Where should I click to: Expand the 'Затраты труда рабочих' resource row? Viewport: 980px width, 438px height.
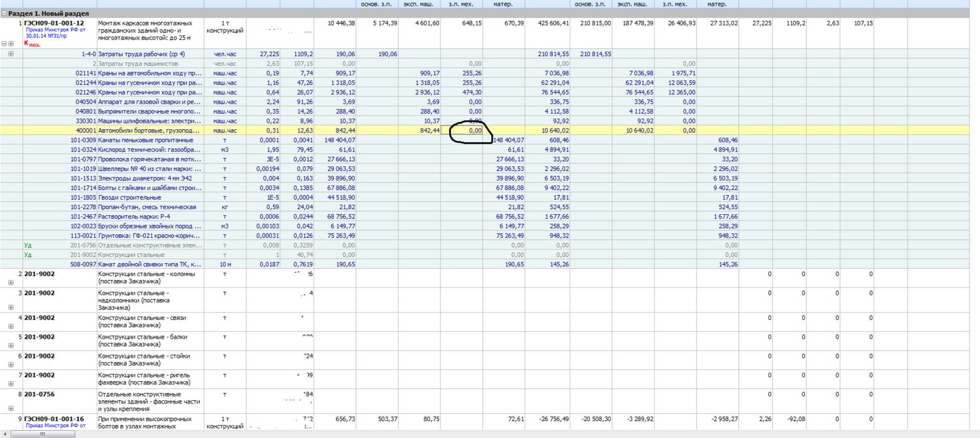[10, 54]
